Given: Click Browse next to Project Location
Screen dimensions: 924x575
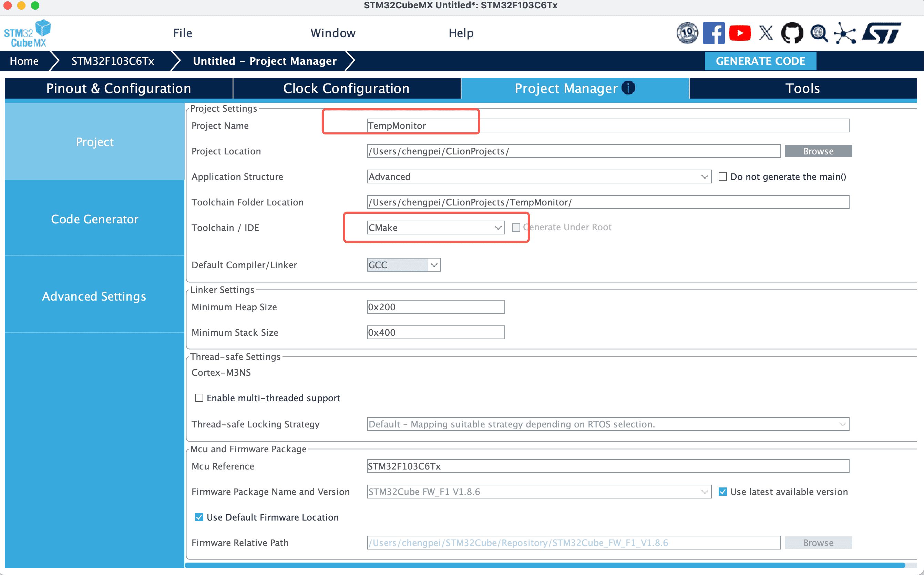Looking at the screenshot, I should tap(818, 151).
